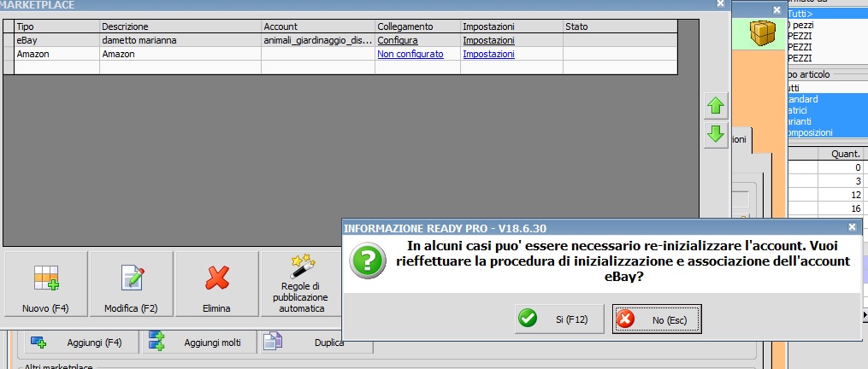The height and width of the screenshot is (369, 868).
Task: Select Amazon in the Descrizione column
Action: [180, 54]
